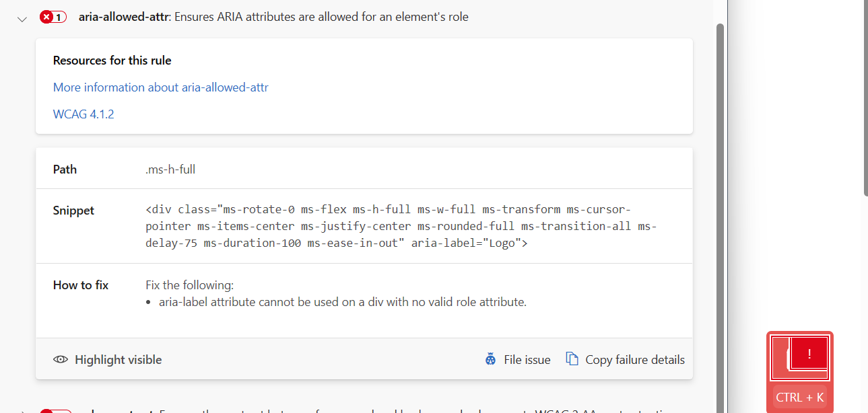868x413 pixels.
Task: Click the Highlight visible eye icon
Action: click(x=61, y=359)
